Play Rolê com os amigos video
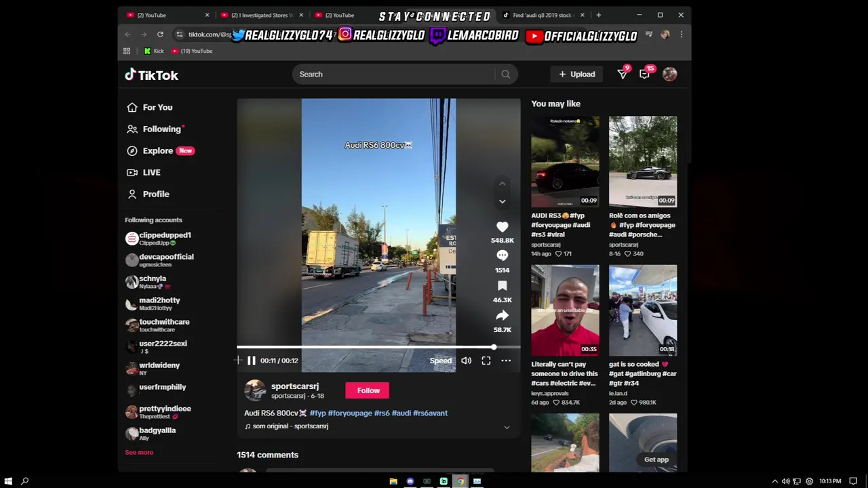The image size is (868, 488). [643, 161]
